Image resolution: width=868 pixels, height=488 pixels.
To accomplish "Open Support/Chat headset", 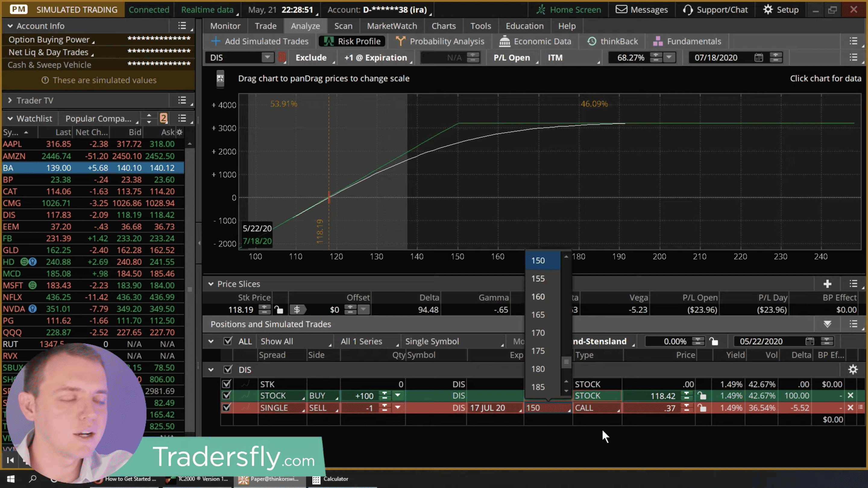I will pyautogui.click(x=715, y=10).
